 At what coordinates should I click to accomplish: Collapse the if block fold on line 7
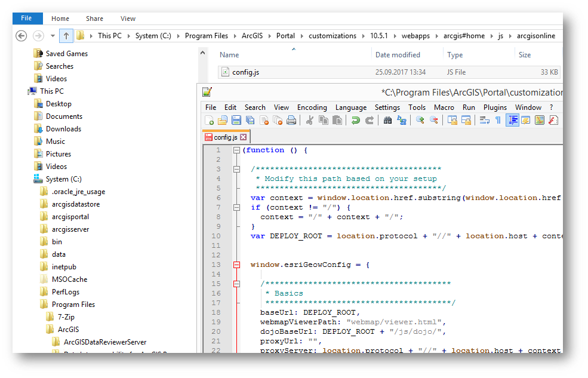click(x=236, y=207)
